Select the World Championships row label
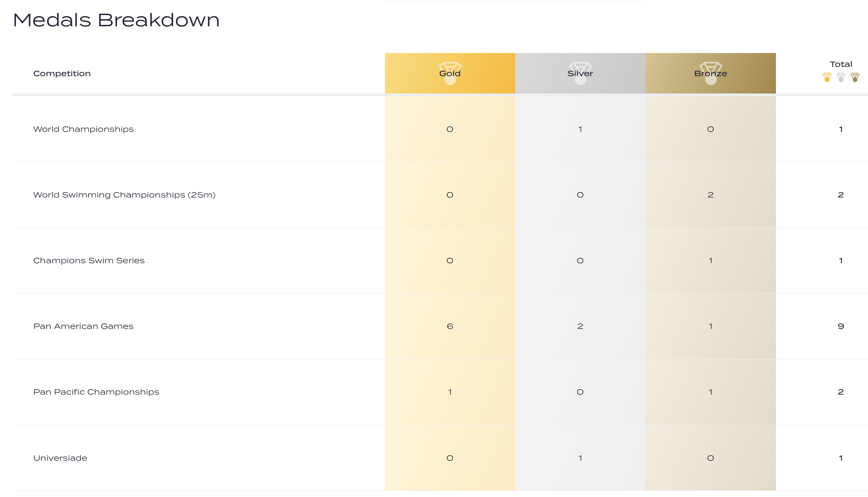868x497 pixels. tap(84, 129)
